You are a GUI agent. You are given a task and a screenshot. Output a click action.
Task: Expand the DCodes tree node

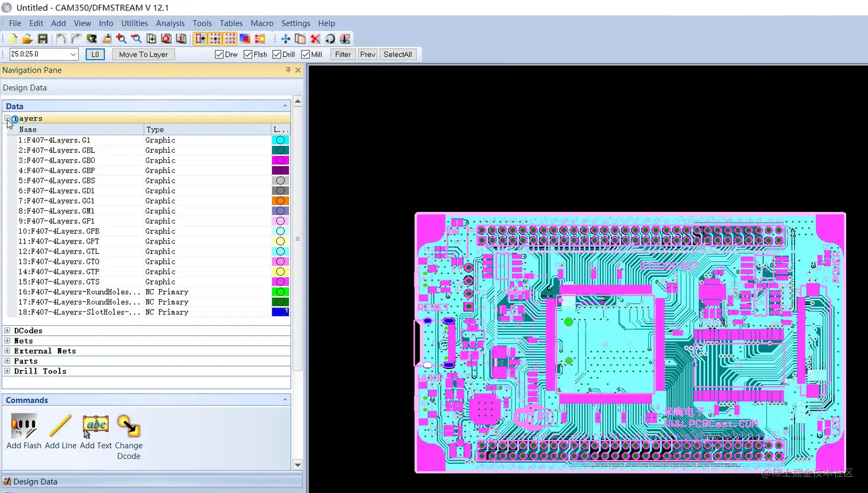(x=7, y=330)
